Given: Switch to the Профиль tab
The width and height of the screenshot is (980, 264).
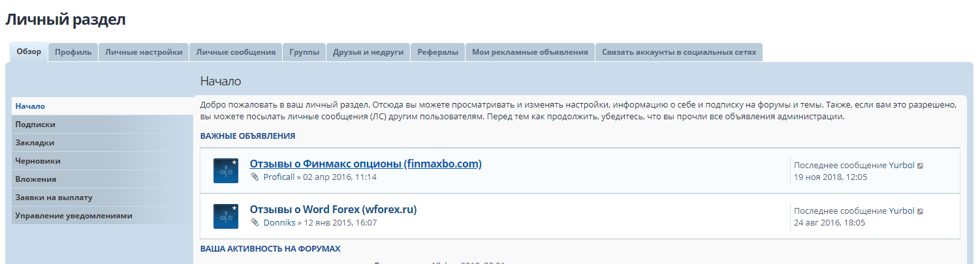Looking at the screenshot, I should click(x=73, y=52).
